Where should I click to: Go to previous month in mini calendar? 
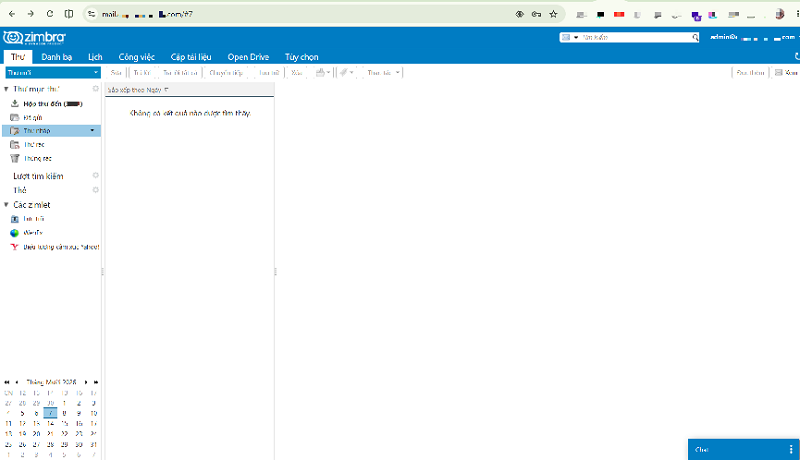click(17, 382)
